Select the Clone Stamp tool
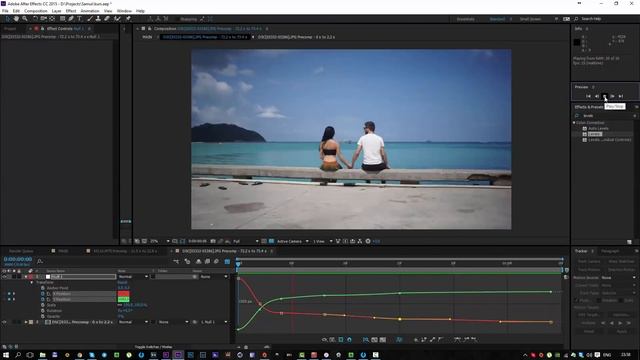 tap(98, 19)
